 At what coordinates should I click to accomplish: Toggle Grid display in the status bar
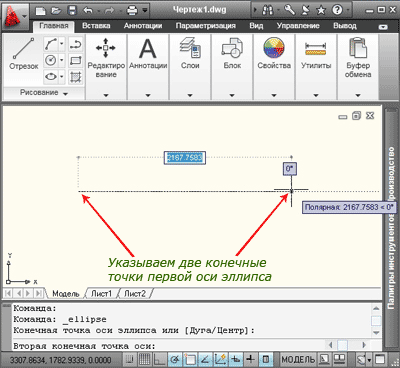coord(145,360)
